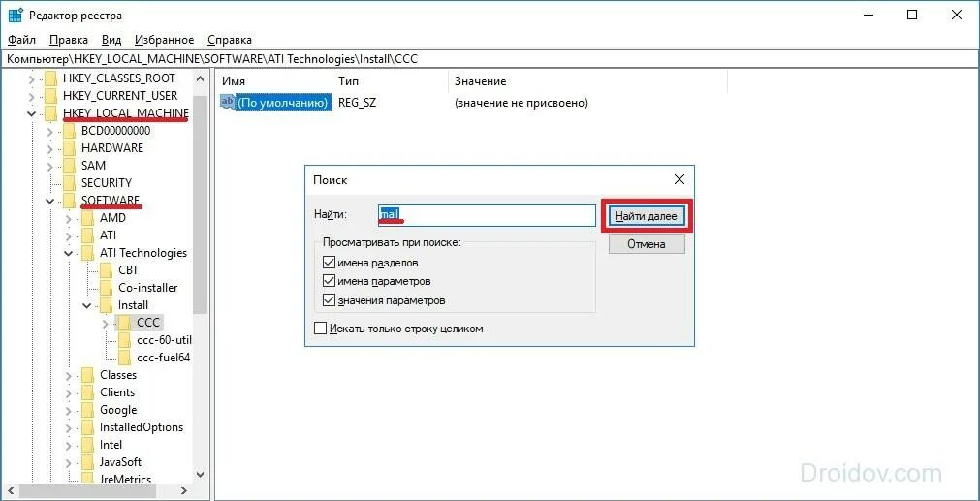Toggle the 'имена разделов' checkbox
Screen dimensions: 980x501
[329, 263]
